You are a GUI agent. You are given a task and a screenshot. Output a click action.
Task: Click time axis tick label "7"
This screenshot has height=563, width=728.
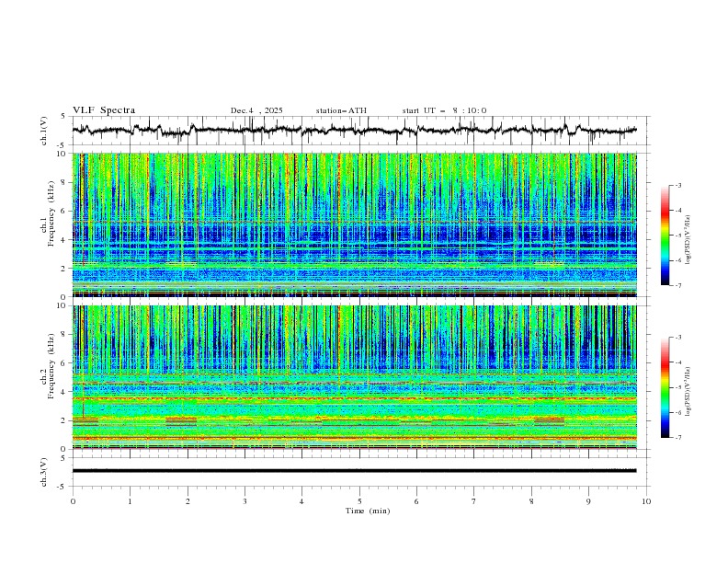474,501
